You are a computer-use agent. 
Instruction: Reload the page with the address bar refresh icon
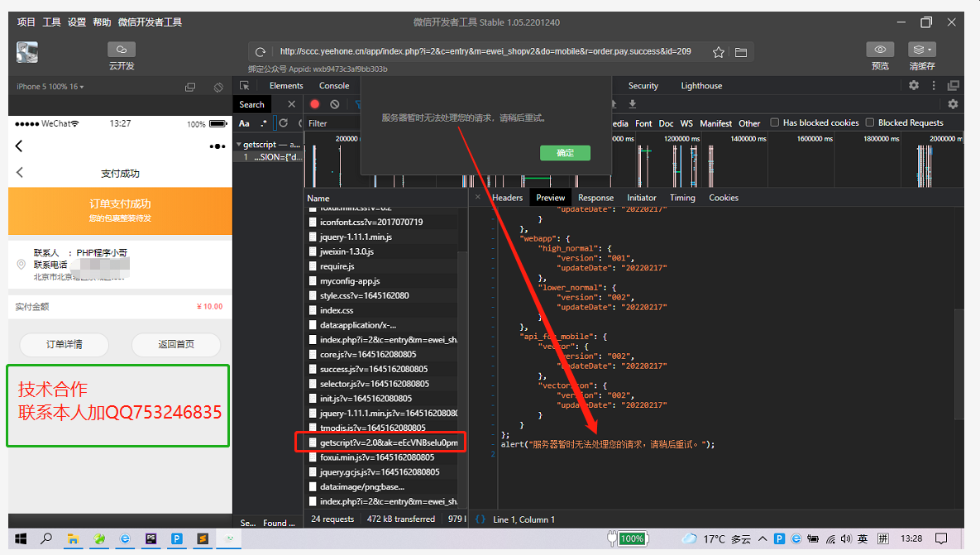point(260,52)
